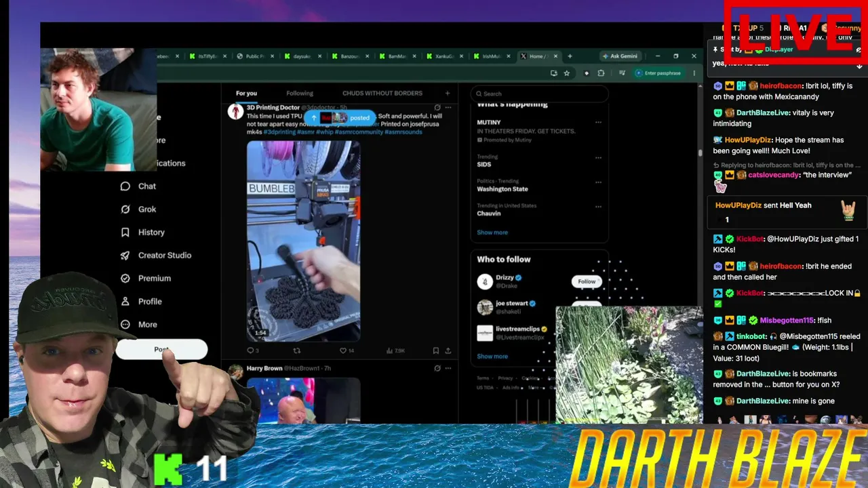Share the 3D Printing Doctor post
Screen dimensions: 868x488
tap(448, 350)
